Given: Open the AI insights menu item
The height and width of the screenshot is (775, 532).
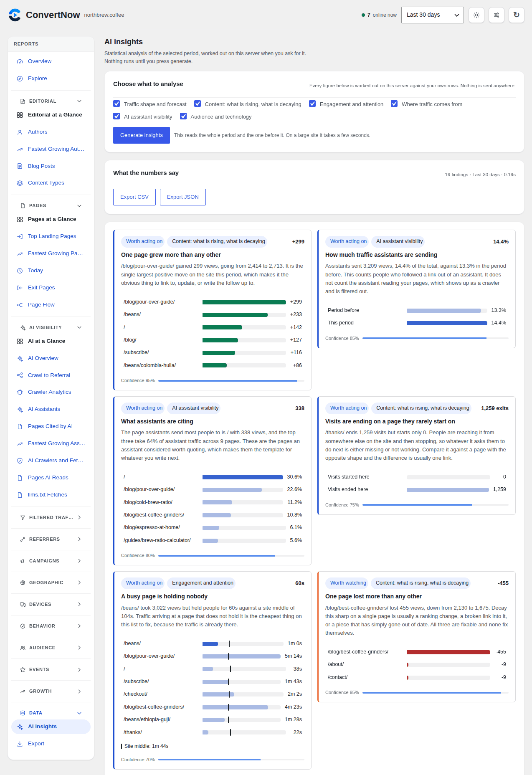Looking at the screenshot, I should (x=51, y=727).
